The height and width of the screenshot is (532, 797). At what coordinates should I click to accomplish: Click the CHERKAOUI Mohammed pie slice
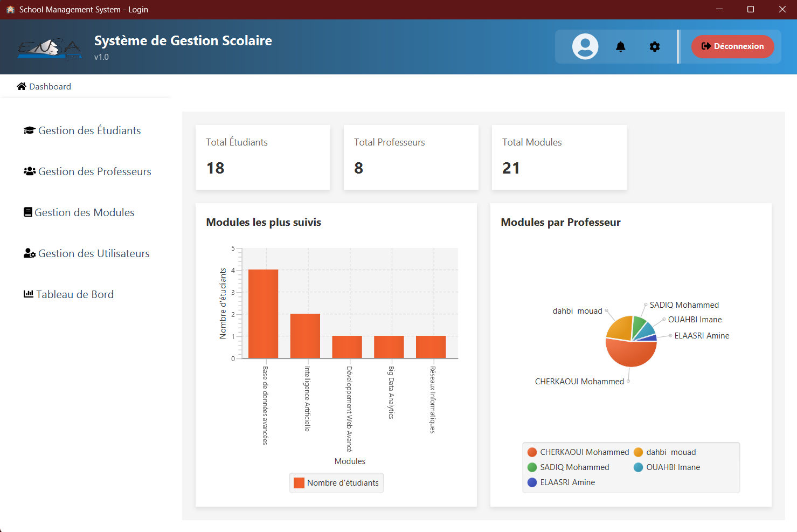tap(630, 353)
